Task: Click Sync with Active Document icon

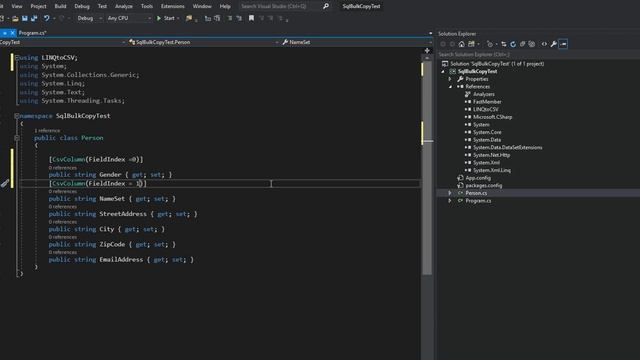Action: pyautogui.click(x=504, y=44)
